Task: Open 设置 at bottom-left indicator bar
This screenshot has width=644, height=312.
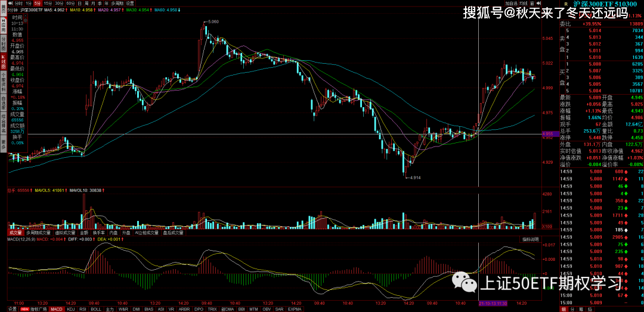Action: (13, 309)
